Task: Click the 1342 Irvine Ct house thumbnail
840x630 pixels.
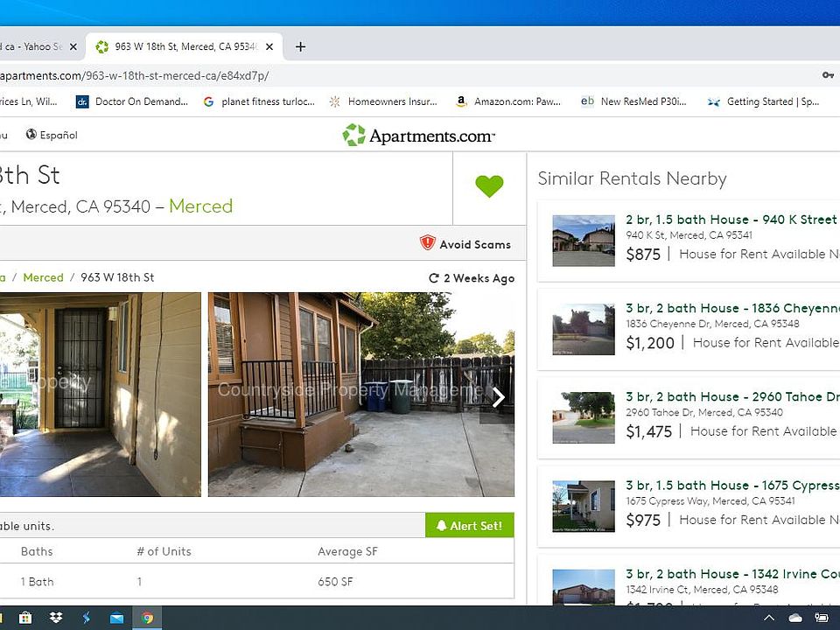Action: [x=584, y=587]
